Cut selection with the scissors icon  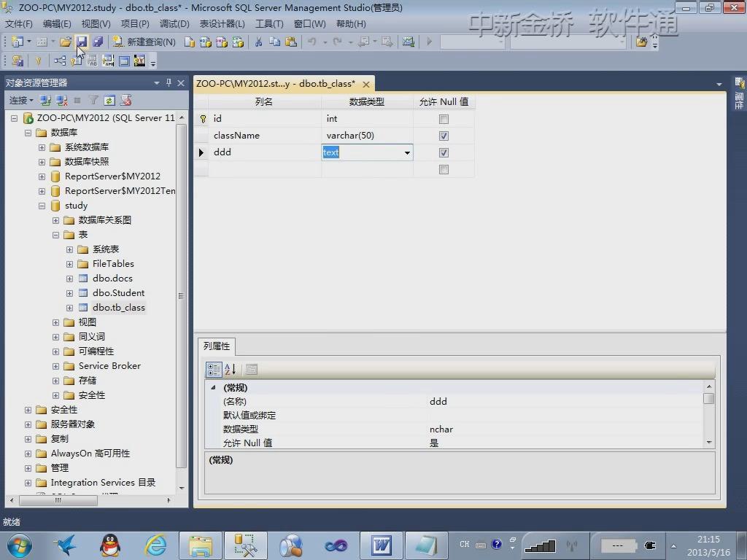[259, 42]
